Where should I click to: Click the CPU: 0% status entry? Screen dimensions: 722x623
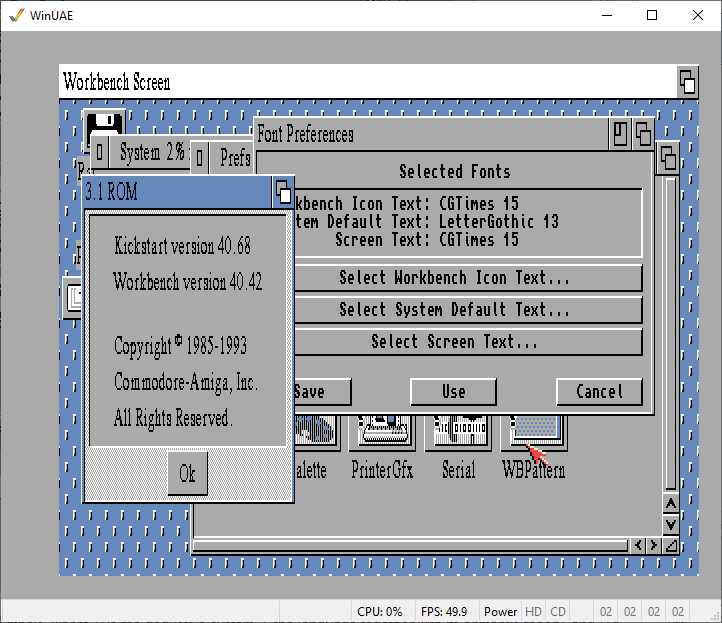pyautogui.click(x=379, y=611)
